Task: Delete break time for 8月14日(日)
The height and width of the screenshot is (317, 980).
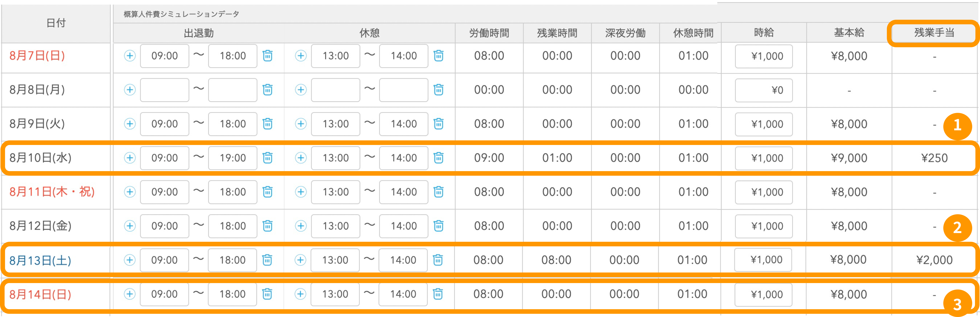Action: tap(438, 294)
